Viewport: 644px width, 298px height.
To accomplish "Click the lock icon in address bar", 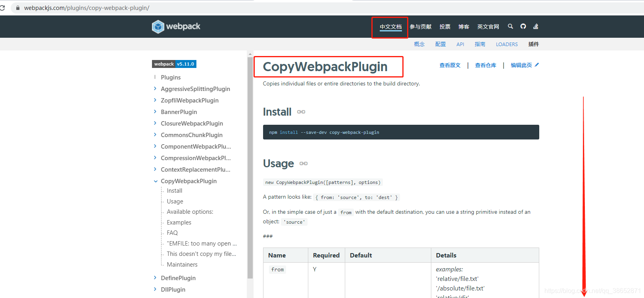I will [17, 8].
